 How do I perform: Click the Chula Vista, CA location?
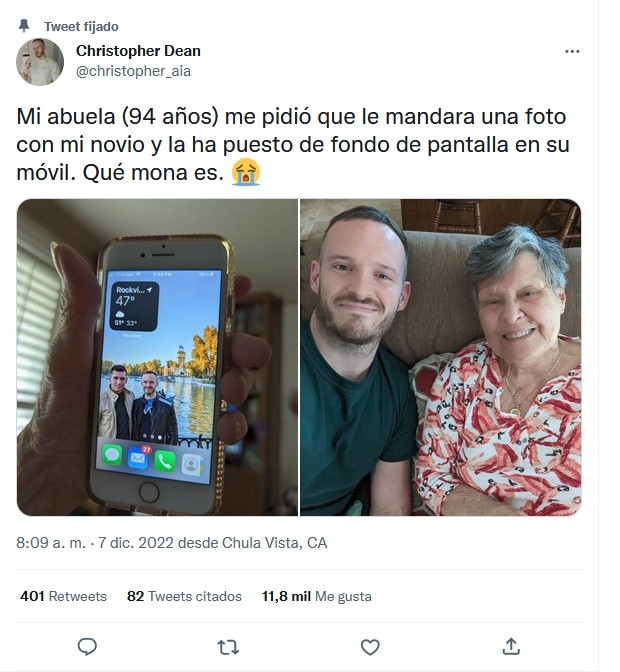coord(275,543)
